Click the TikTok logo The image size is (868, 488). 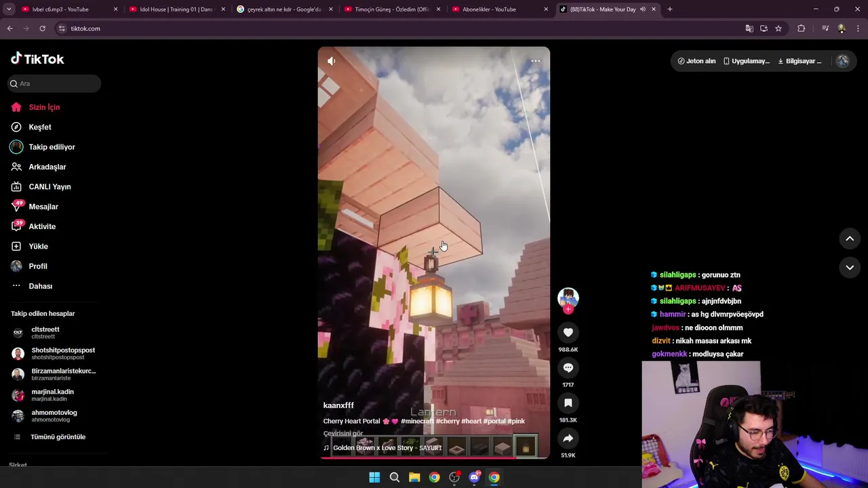pos(37,59)
